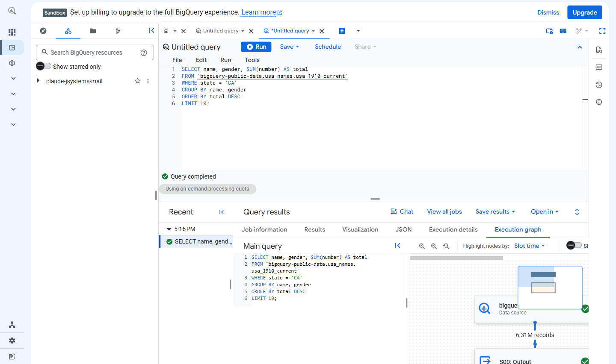The width and height of the screenshot is (616, 364).
Task: Expand query results panel vertically
Action: [x=577, y=212]
